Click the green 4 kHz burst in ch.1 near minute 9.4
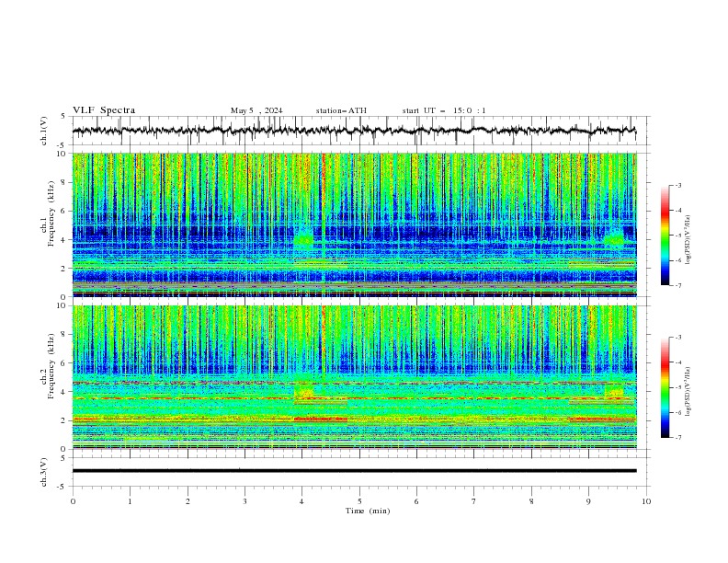728x563 pixels. [x=615, y=239]
